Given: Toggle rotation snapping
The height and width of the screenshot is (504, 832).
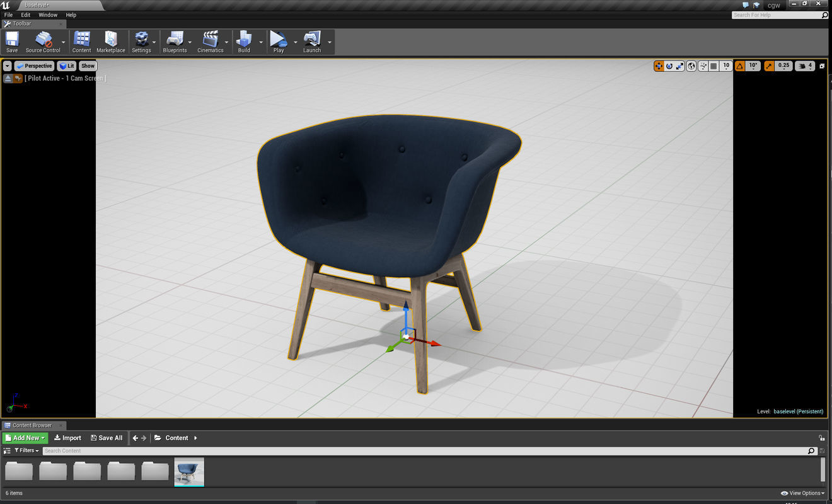Looking at the screenshot, I should [739, 66].
